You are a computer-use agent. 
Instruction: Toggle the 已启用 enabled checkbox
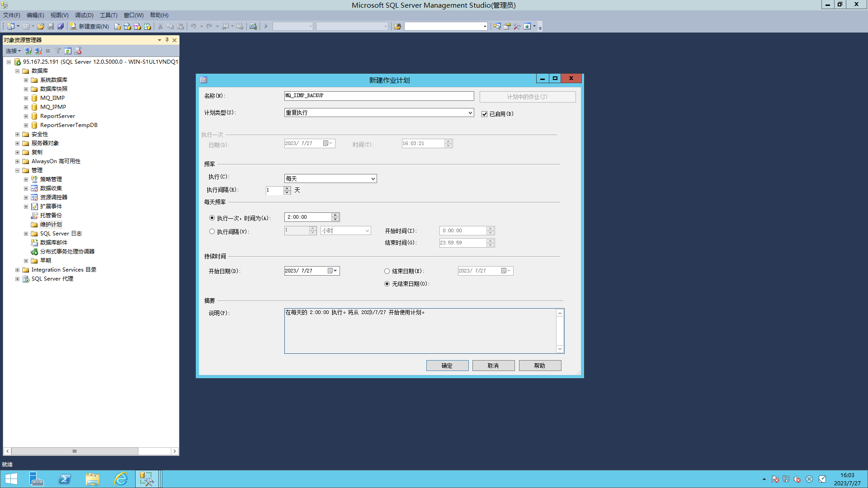tap(484, 114)
